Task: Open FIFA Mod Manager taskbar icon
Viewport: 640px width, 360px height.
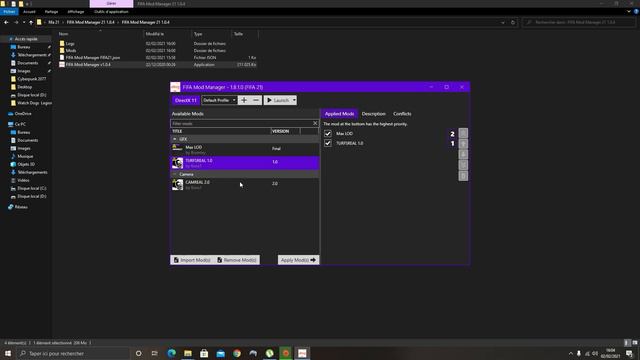Action: [x=302, y=353]
